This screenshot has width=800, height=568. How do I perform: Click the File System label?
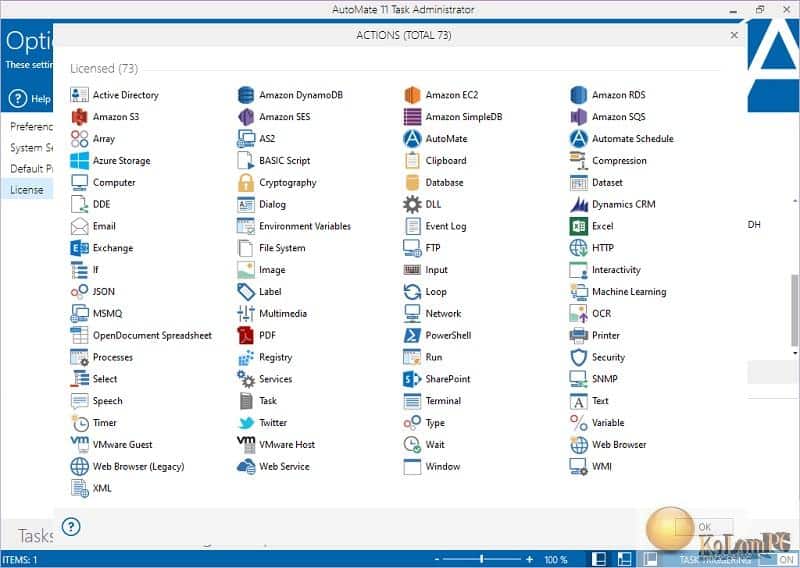tap(282, 248)
